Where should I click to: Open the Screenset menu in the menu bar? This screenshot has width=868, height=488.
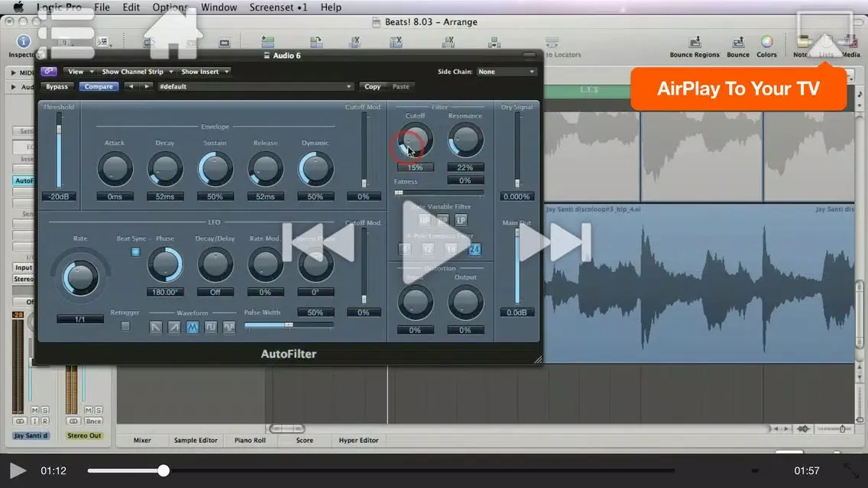point(278,7)
